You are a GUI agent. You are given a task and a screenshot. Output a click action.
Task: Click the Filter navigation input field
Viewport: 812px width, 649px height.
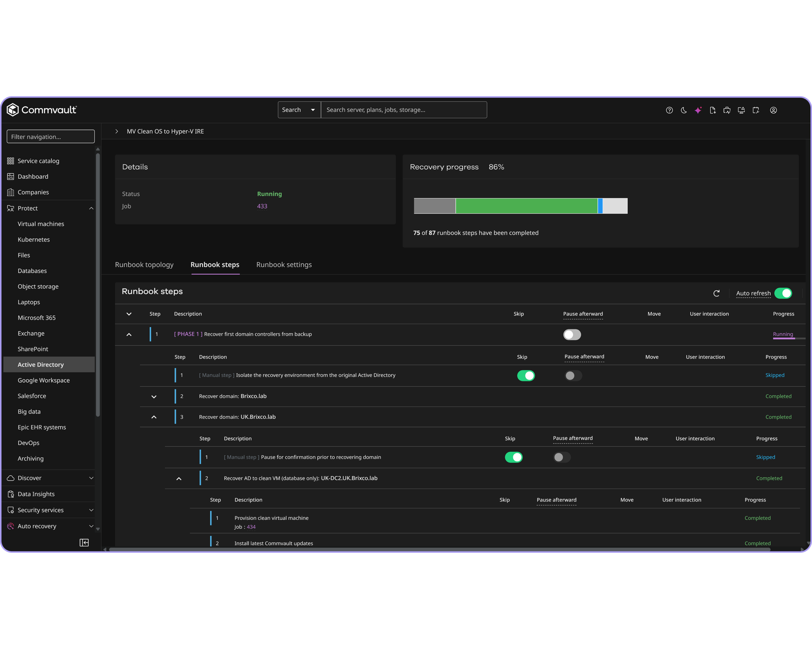coord(50,137)
